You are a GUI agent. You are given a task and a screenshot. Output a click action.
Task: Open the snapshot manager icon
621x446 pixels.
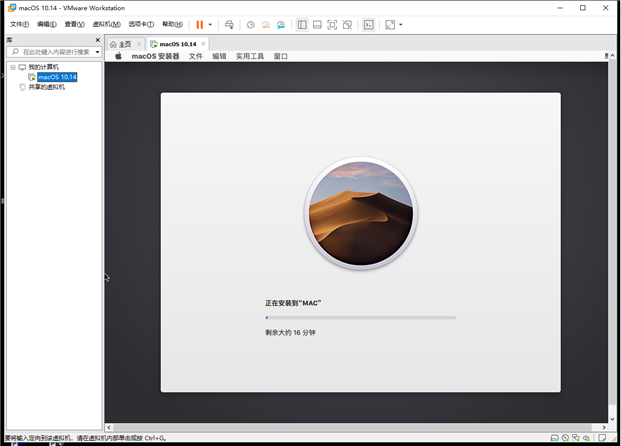coord(281,25)
